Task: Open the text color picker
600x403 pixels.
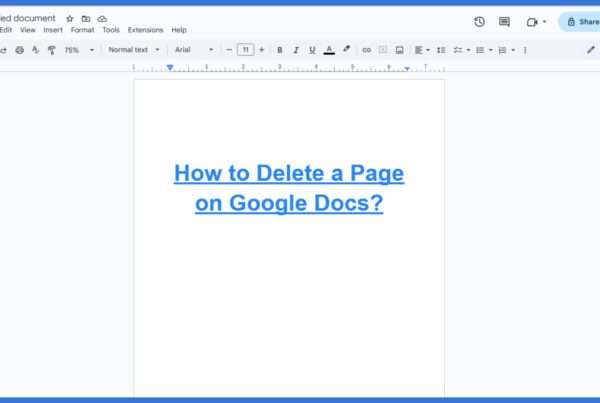Action: [329, 50]
